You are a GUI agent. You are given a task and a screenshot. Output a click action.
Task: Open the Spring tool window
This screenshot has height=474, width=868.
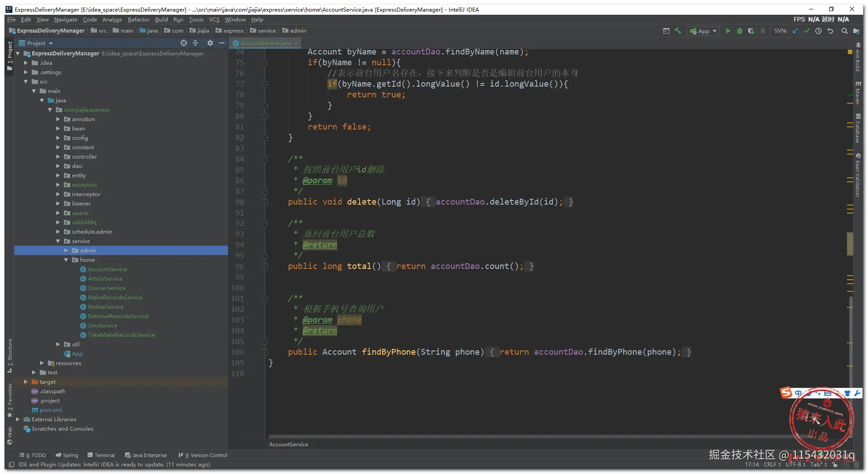(x=67, y=455)
